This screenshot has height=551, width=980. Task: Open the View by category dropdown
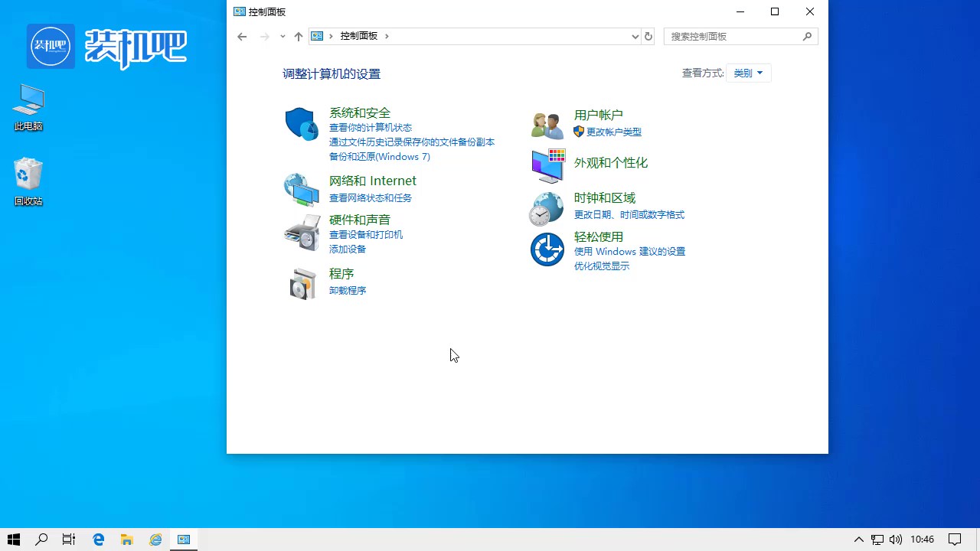point(748,73)
